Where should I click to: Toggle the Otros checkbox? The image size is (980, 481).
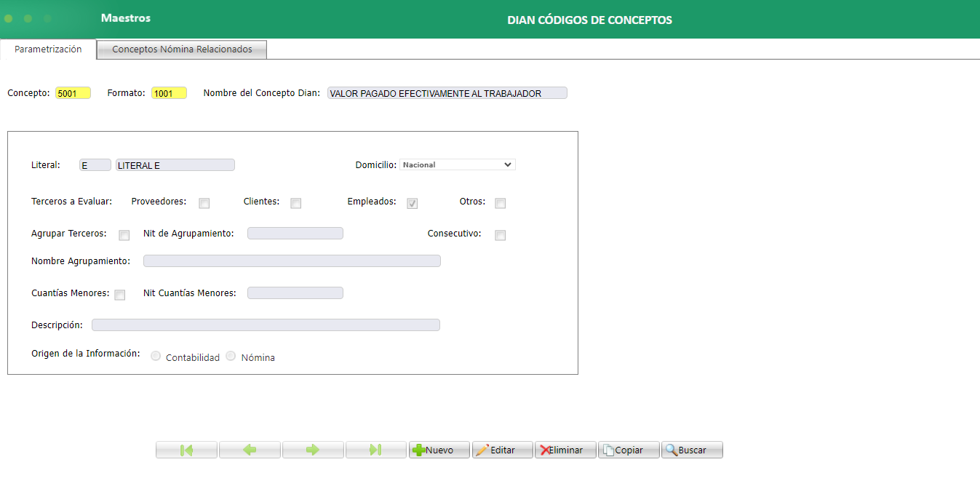click(x=501, y=203)
